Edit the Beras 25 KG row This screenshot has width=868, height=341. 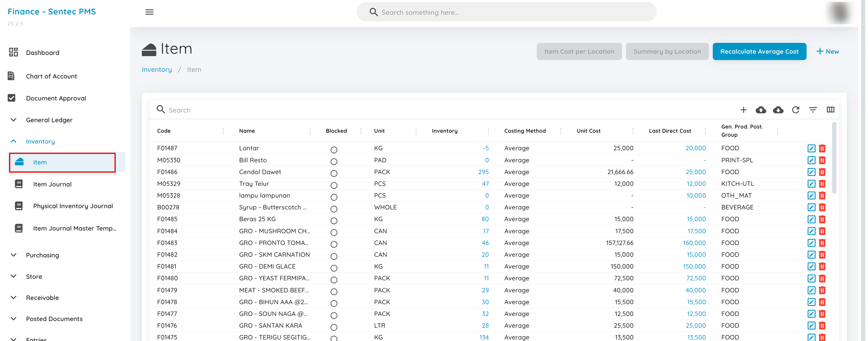[811, 219]
